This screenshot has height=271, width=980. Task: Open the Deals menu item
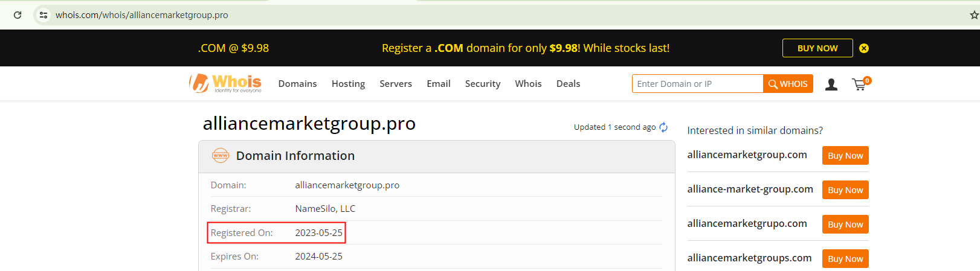pyautogui.click(x=568, y=84)
